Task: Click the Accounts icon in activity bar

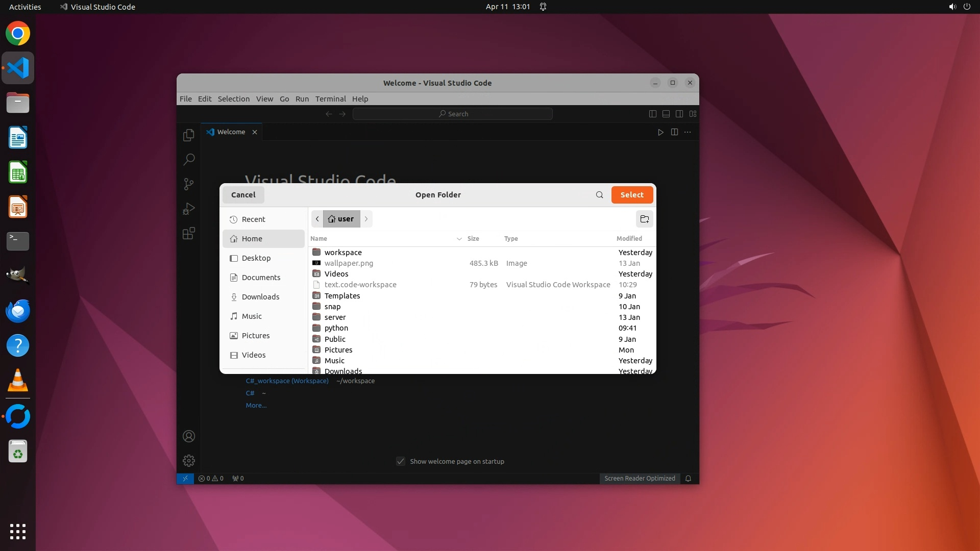Action: (188, 436)
